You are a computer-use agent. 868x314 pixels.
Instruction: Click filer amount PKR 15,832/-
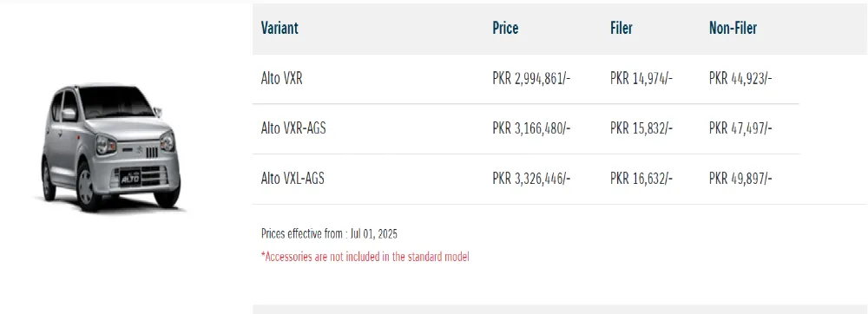[x=641, y=128]
